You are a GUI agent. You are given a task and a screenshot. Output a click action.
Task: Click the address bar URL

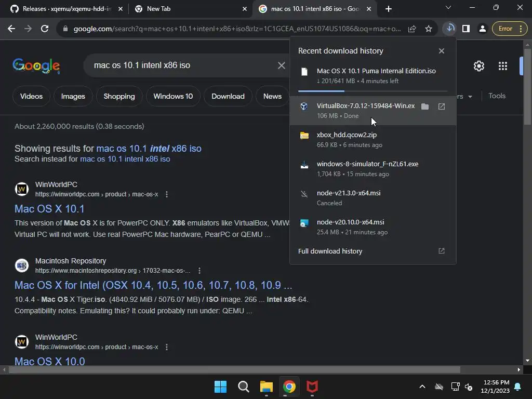pos(237,29)
